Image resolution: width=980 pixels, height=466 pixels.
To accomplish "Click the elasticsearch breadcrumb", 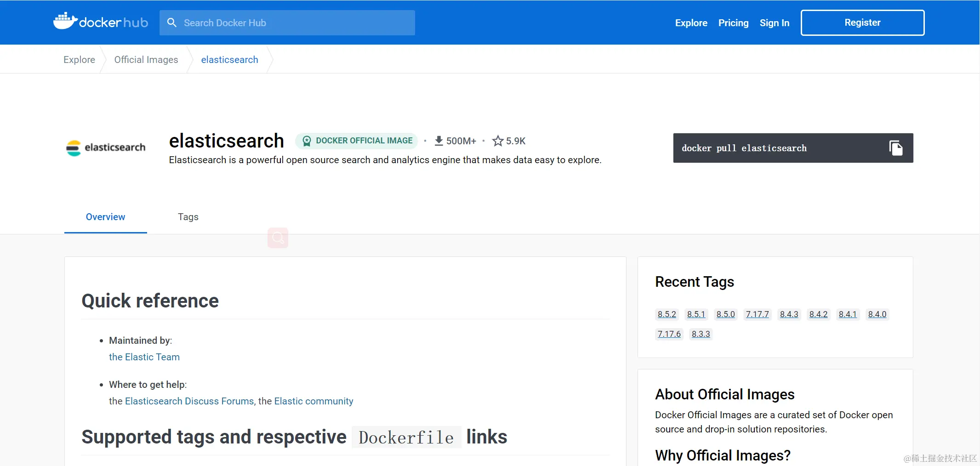I will (229, 60).
